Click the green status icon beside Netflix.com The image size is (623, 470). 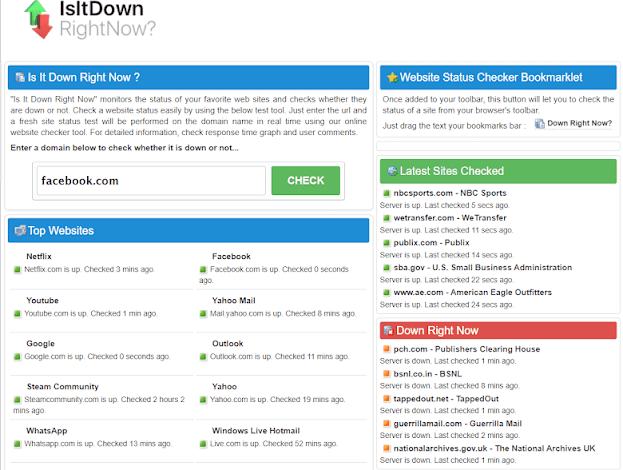[17, 270]
